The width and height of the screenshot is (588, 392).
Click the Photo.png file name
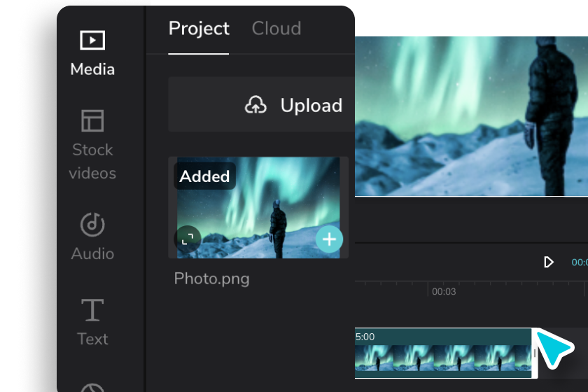pyautogui.click(x=211, y=279)
